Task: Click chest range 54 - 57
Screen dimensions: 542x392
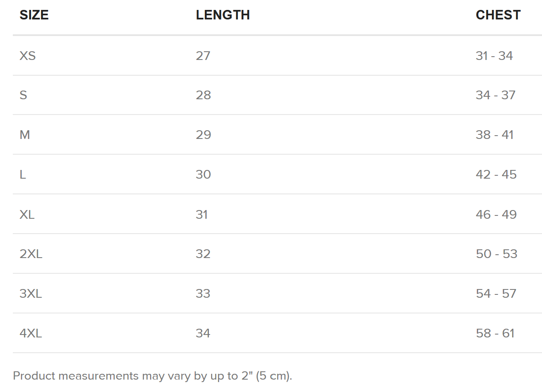Action: coord(496,294)
